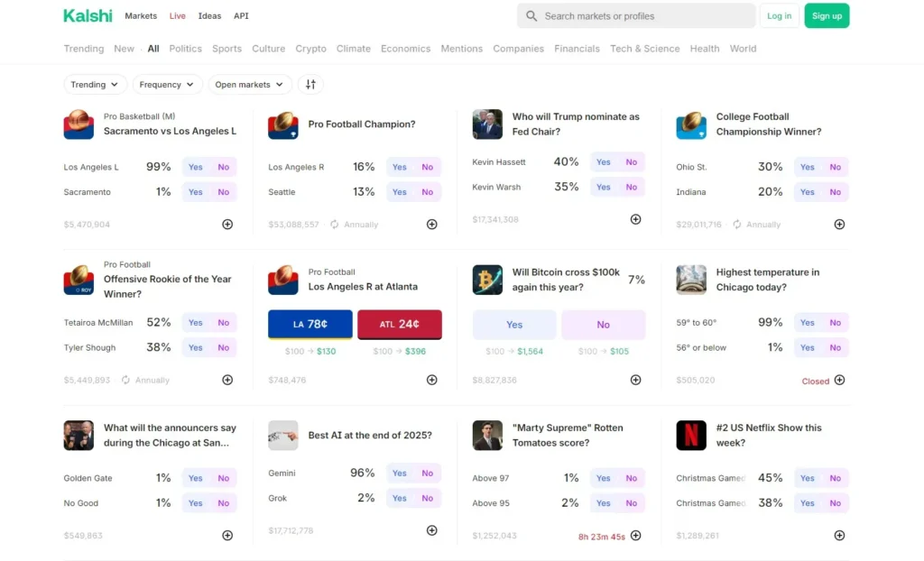Click the Log in button

[779, 16]
